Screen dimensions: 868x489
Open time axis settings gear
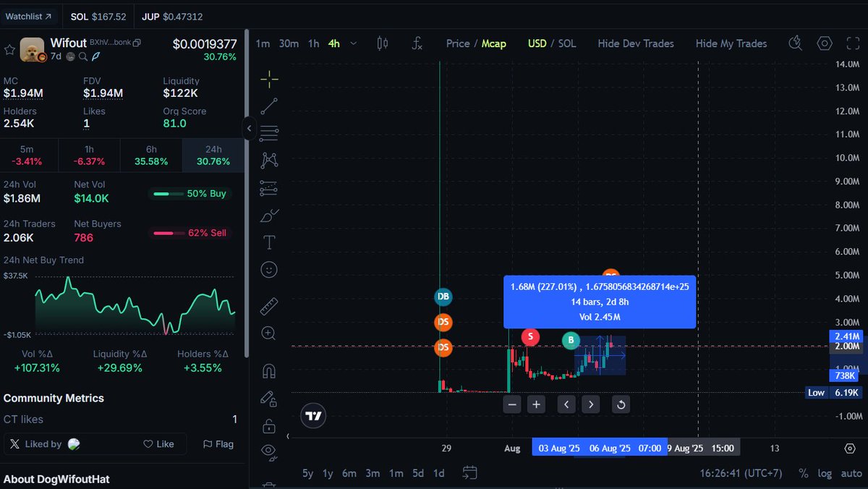point(851,448)
